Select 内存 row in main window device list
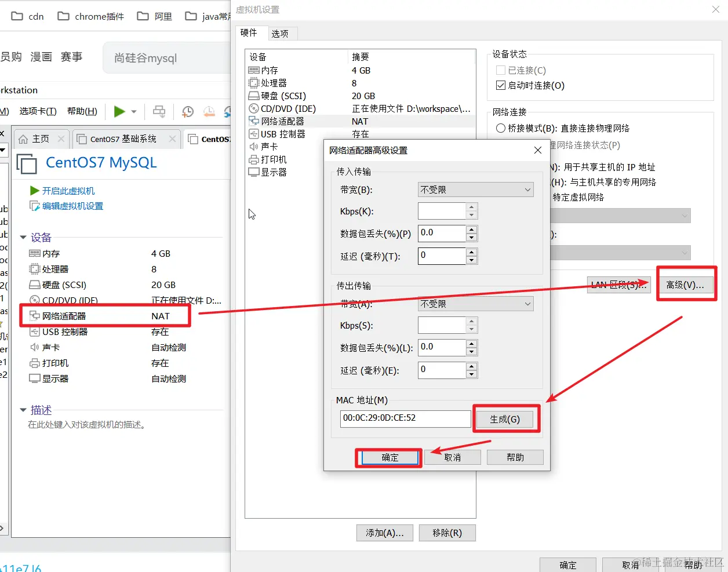 coord(125,254)
